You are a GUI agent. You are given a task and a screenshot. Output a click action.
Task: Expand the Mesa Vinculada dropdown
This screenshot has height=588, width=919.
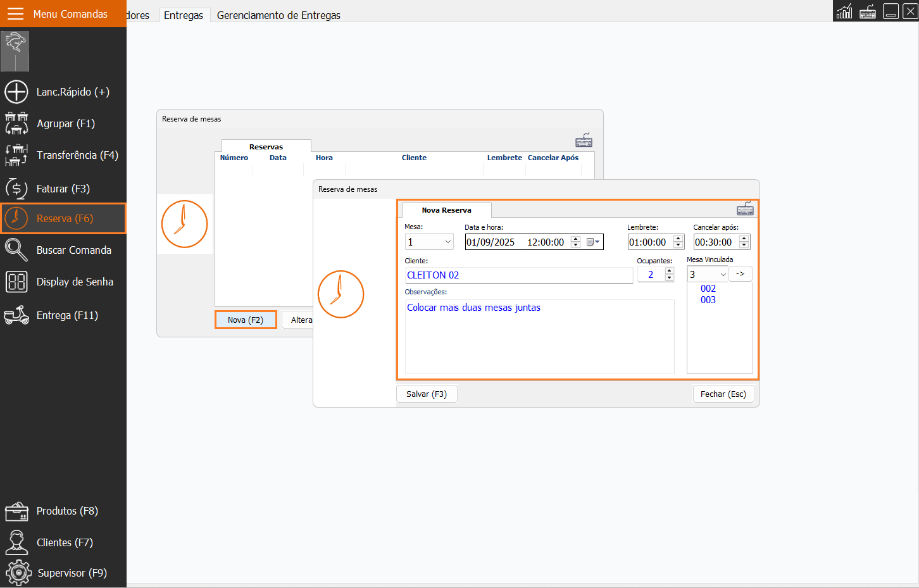point(723,275)
